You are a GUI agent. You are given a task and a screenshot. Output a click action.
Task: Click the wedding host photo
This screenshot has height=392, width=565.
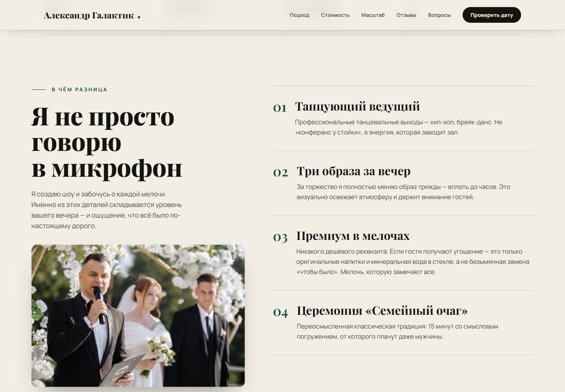138,316
